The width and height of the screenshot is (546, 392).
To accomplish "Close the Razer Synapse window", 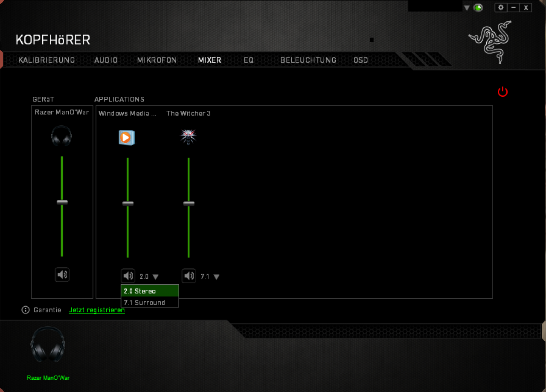I will coord(526,7).
